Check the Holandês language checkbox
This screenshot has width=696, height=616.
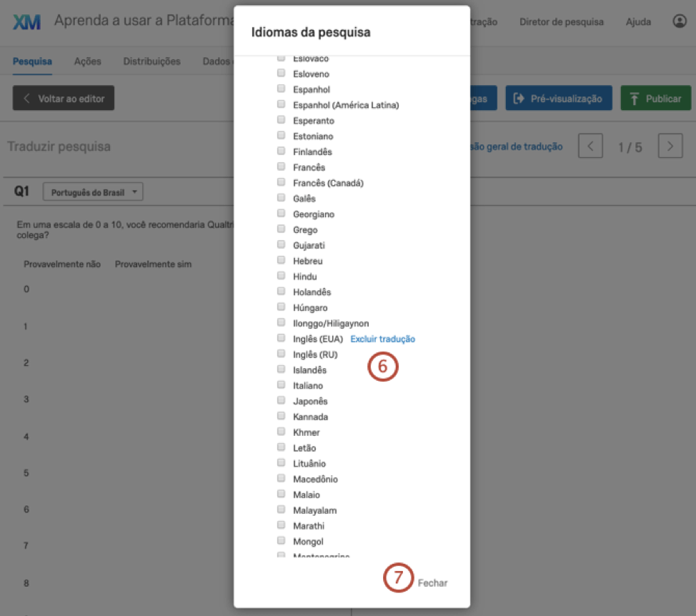point(282,292)
